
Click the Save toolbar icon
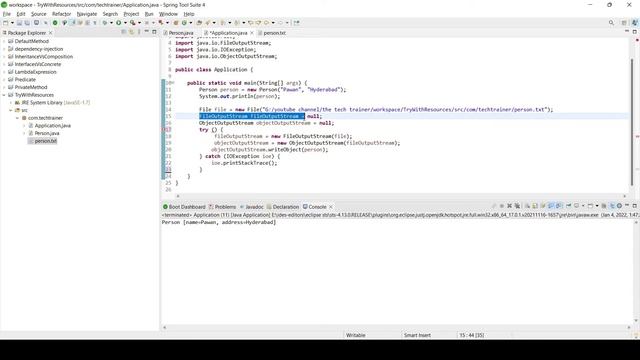[x=19, y=23]
